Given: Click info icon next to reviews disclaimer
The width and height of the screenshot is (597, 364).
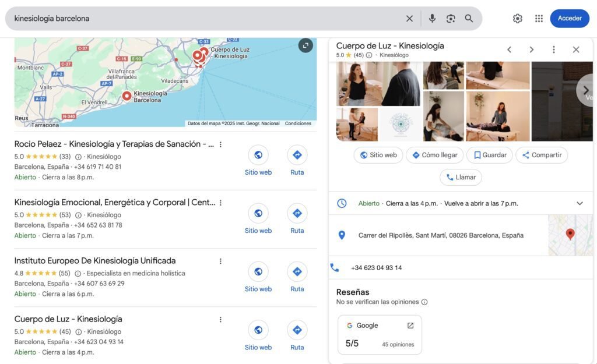Looking at the screenshot, I should click(424, 302).
